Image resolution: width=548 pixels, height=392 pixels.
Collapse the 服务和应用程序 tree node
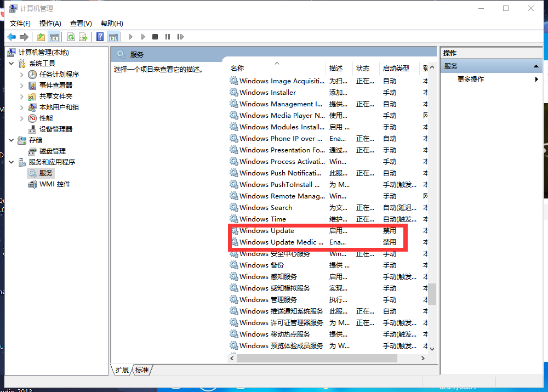[x=12, y=162]
